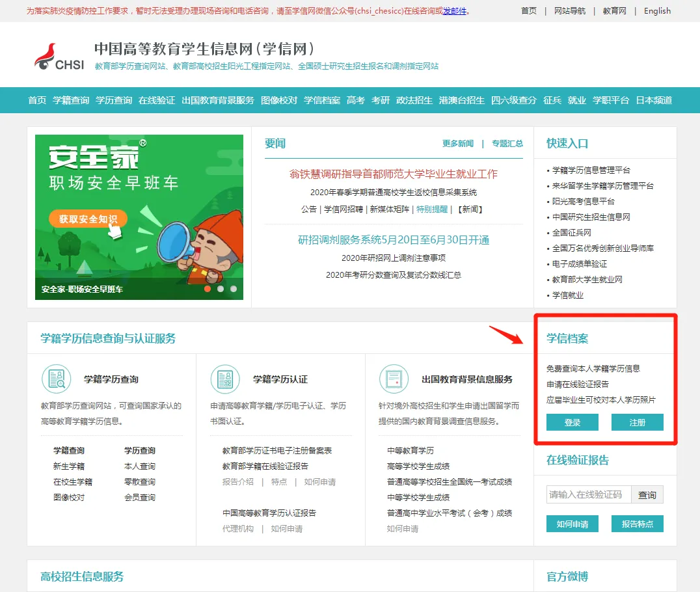Image resolution: width=700 pixels, height=592 pixels.
Task: Go to 高考 in the navigation bar
Action: point(356,100)
